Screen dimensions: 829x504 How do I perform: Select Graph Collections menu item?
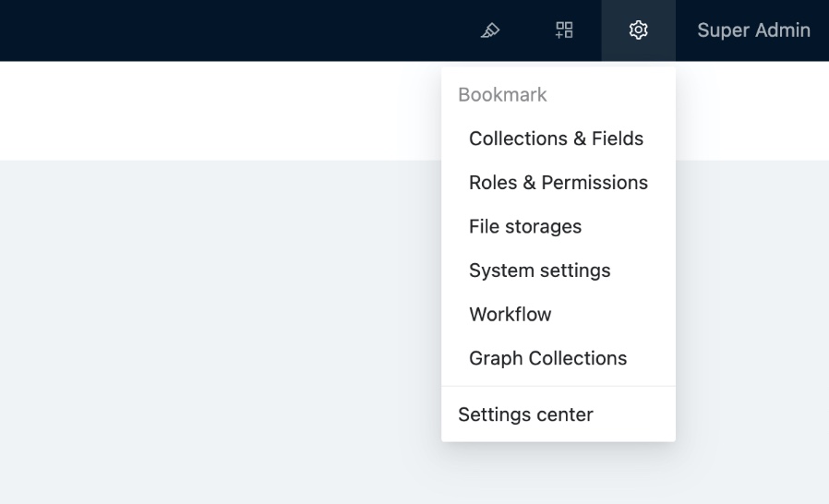(x=547, y=358)
